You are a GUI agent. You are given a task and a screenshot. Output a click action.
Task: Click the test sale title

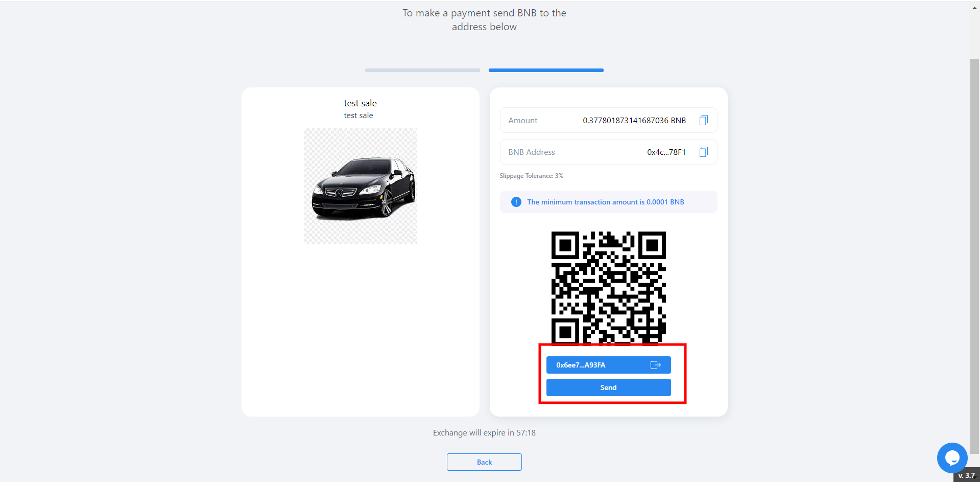point(360,103)
